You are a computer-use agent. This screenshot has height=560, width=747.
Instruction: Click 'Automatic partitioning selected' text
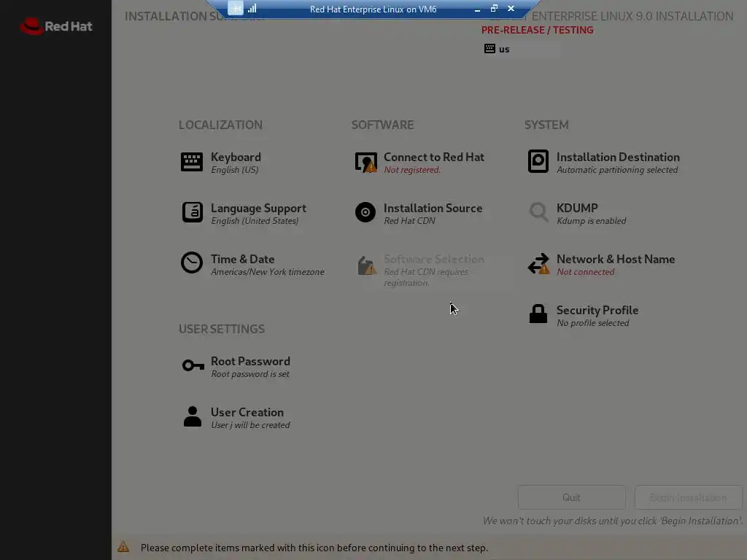coord(617,170)
